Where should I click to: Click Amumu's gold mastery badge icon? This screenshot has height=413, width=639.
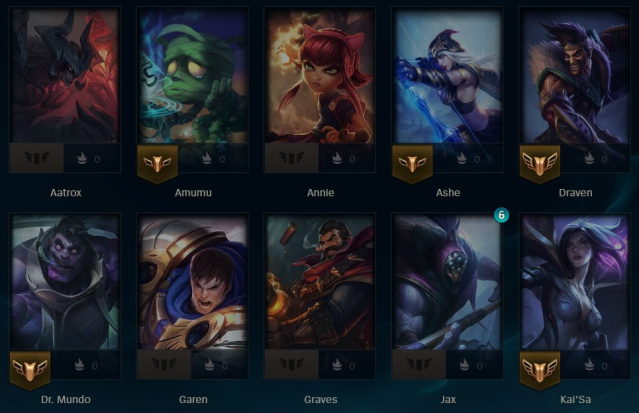tap(157, 163)
